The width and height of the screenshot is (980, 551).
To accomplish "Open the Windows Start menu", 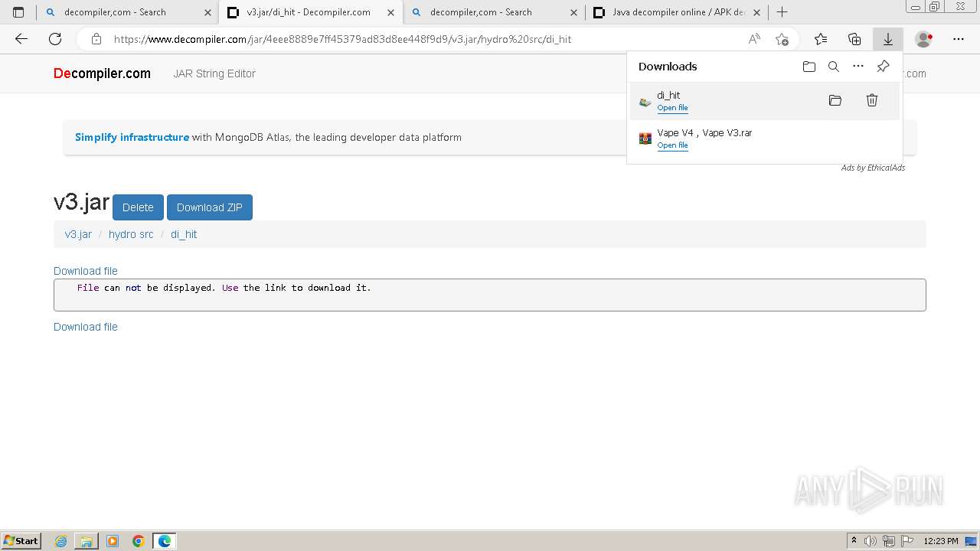I will 21,541.
